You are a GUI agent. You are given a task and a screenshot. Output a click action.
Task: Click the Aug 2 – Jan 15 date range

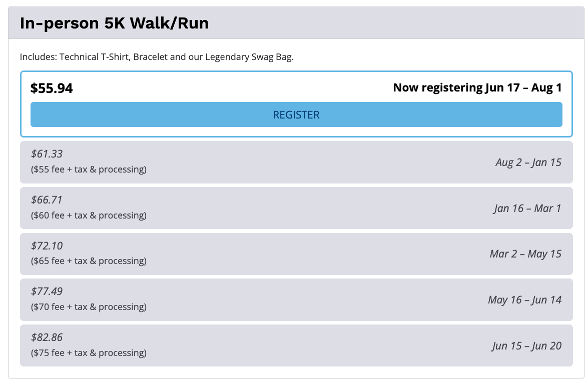[x=528, y=162]
